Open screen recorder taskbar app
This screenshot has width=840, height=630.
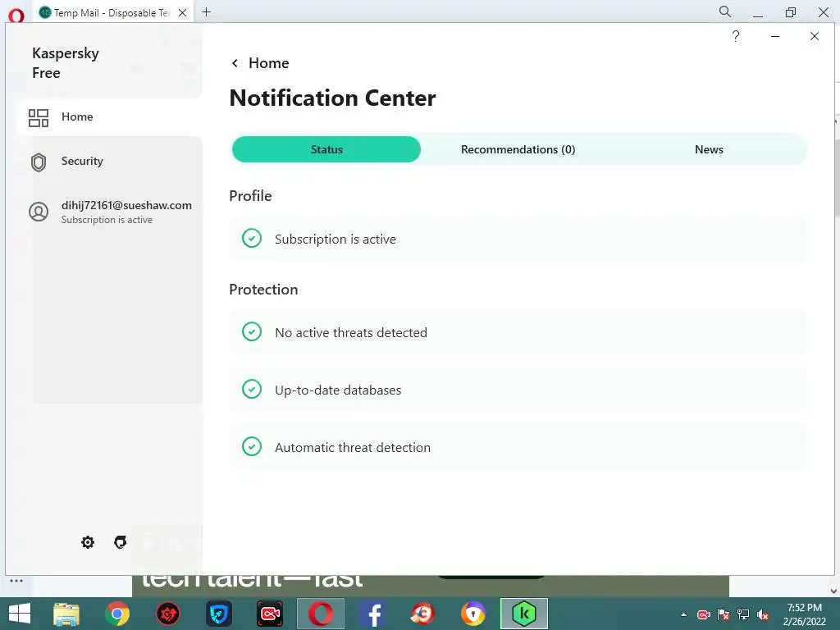(269, 614)
